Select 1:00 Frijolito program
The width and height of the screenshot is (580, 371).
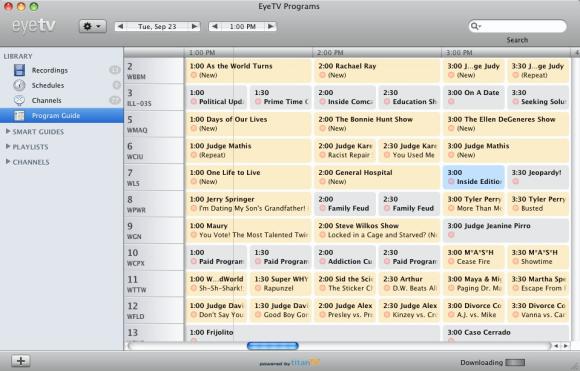[313, 334]
